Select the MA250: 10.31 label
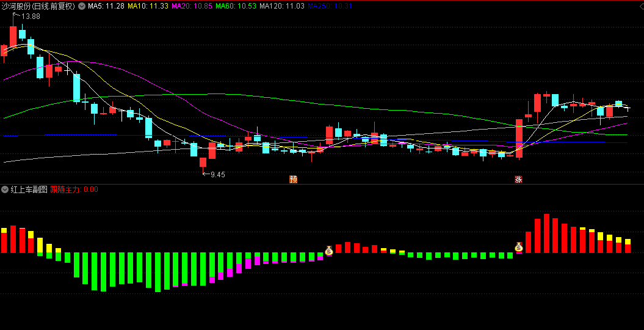Viewport: 644px width, 330px height. tap(330, 6)
